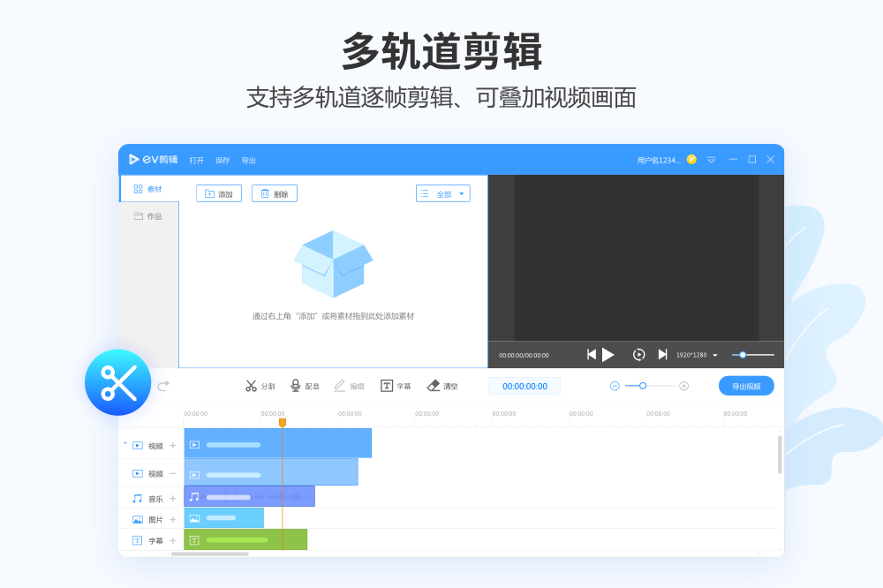Click the 字幕 track T icon
883x588 pixels.
[138, 540]
